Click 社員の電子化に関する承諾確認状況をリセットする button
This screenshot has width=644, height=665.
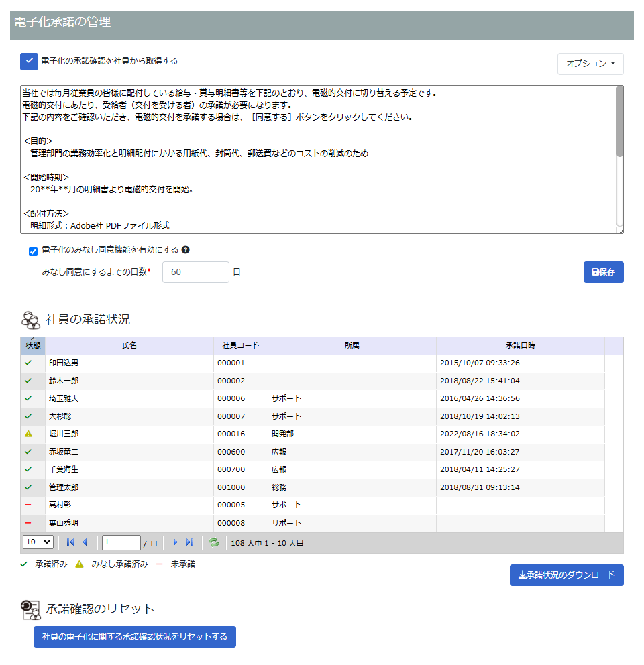[135, 637]
